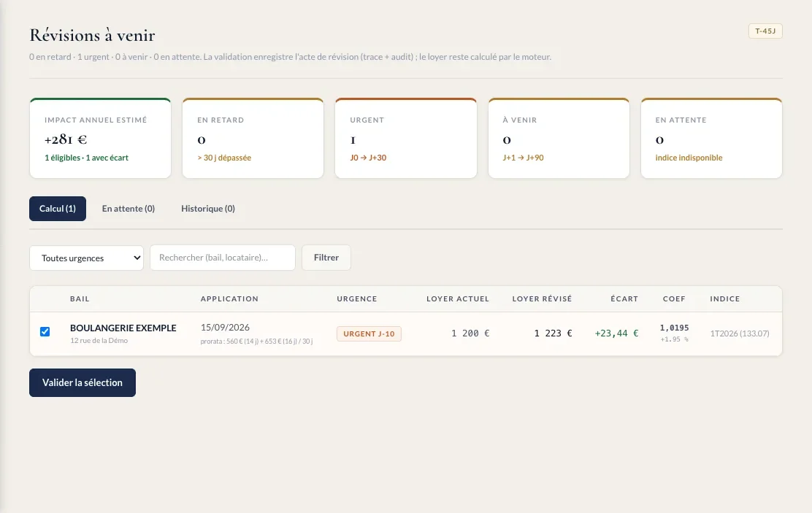Click the INDICE column header
812x513 pixels.
pos(725,298)
